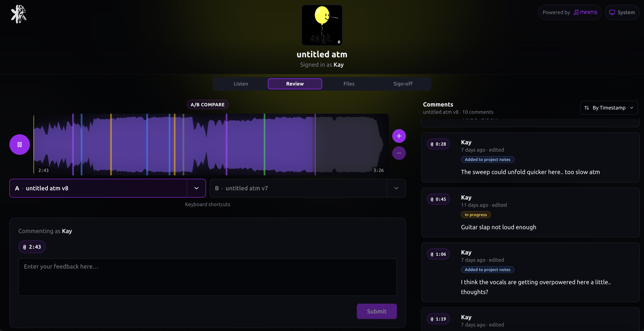Click the green marker on the waveform
This screenshot has width=644, height=331.
pyautogui.click(x=265, y=145)
